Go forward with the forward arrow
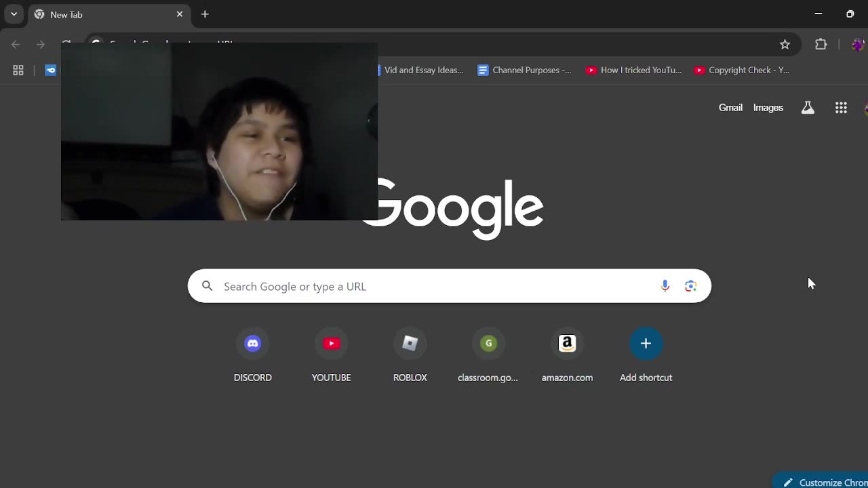 41,45
